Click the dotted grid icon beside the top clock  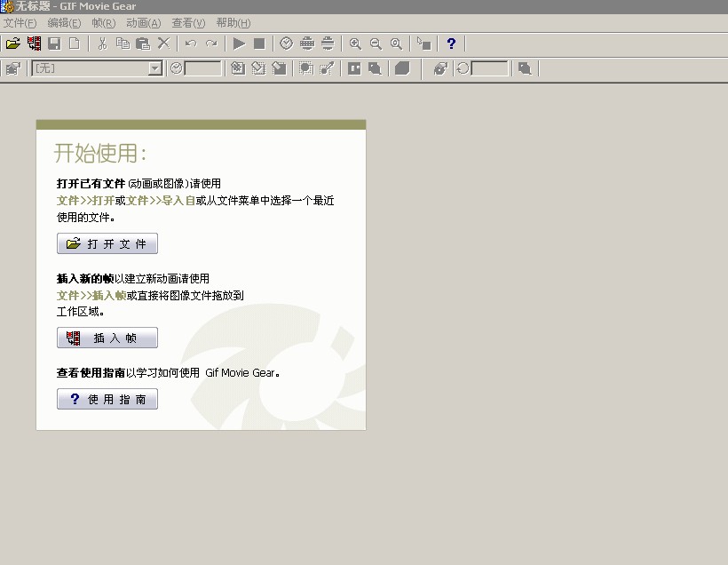(x=307, y=44)
